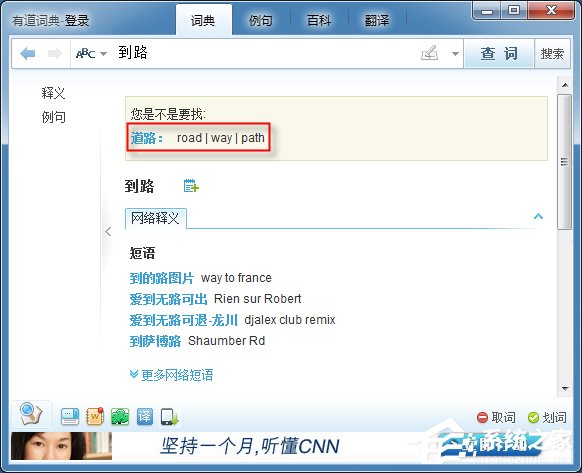
Task: Switch to the 例句 top tab
Action: (261, 20)
